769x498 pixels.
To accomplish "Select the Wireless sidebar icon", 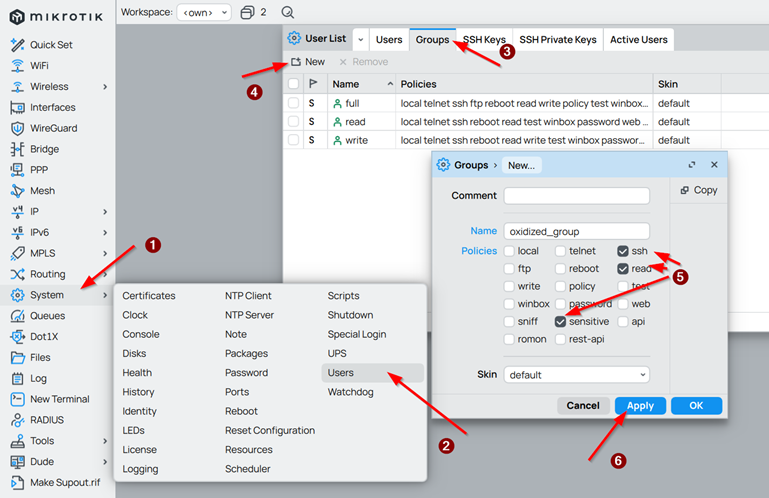I will click(18, 86).
